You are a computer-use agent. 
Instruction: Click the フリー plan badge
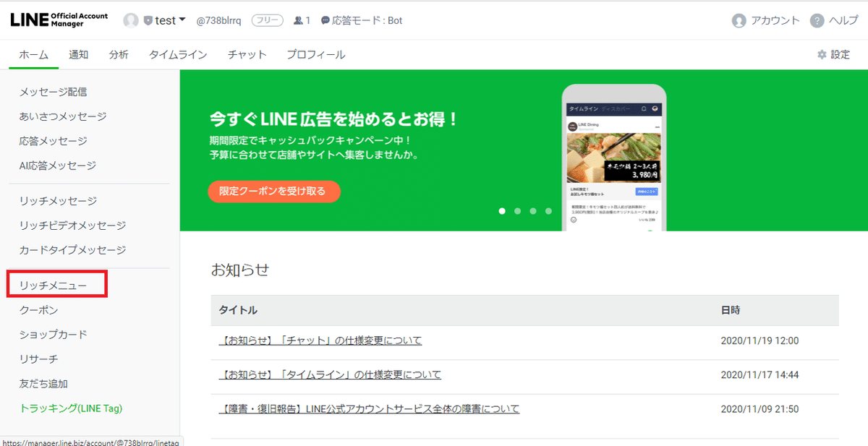267,20
